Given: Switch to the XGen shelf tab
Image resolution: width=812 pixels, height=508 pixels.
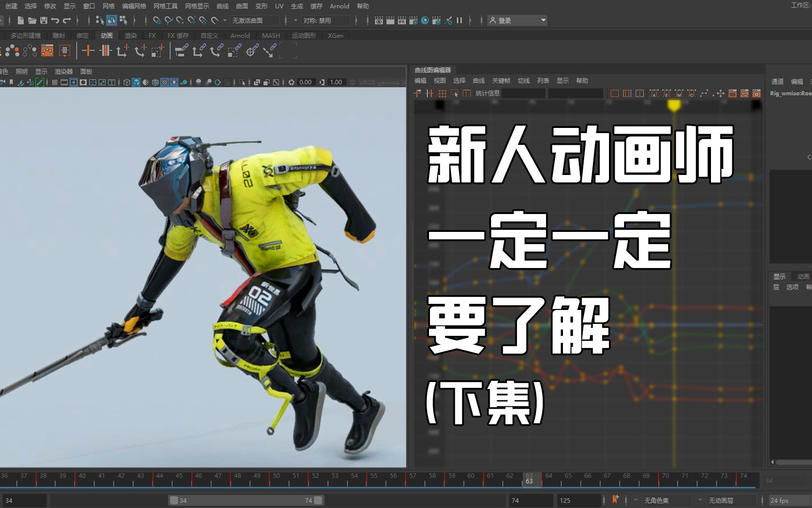Looking at the screenshot, I should (x=336, y=35).
